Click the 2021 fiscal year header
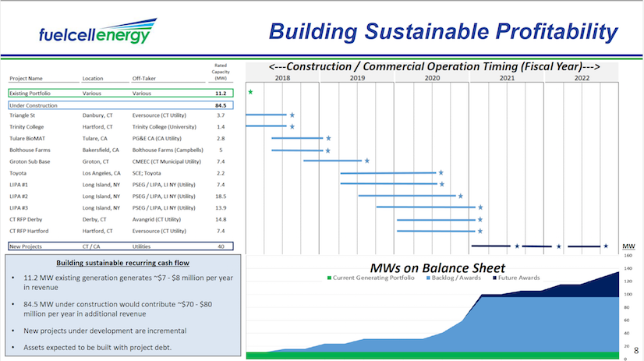Screen dimensions: 644x361 507,78
